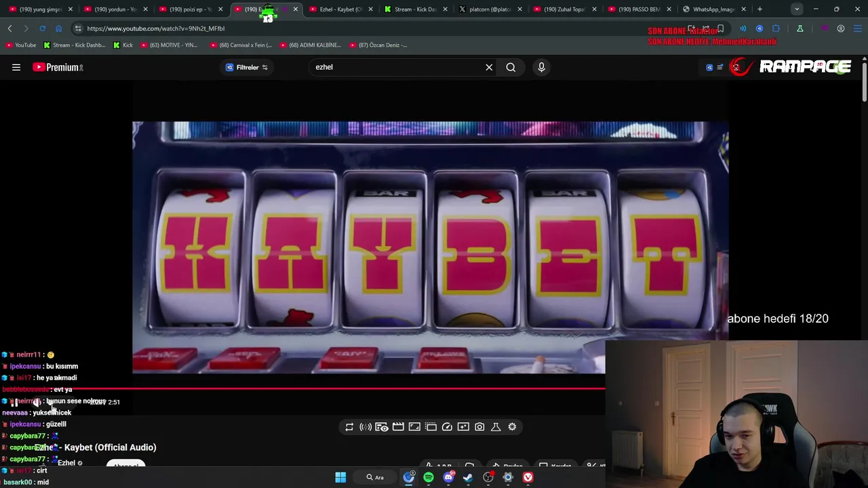Start voice search with the microphone

point(541,67)
